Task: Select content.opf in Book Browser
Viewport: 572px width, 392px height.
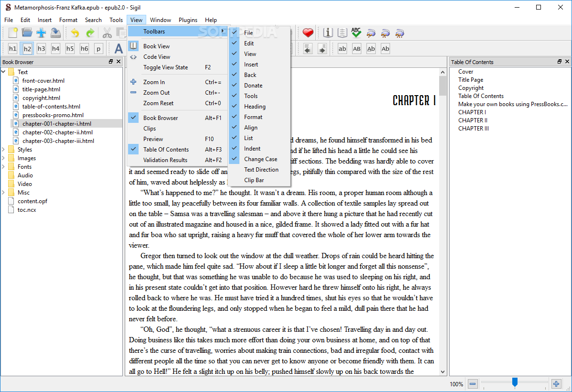Action: (32, 201)
